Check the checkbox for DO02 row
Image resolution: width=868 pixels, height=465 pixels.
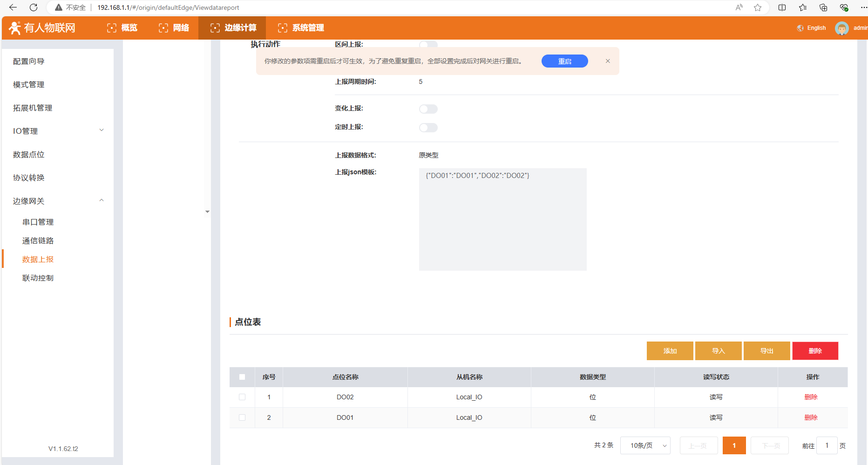point(242,397)
